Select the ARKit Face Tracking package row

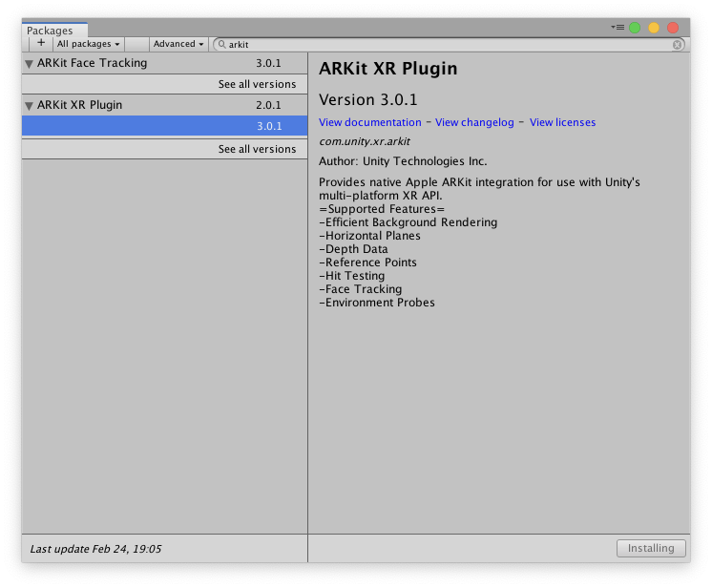pyautogui.click(x=164, y=63)
